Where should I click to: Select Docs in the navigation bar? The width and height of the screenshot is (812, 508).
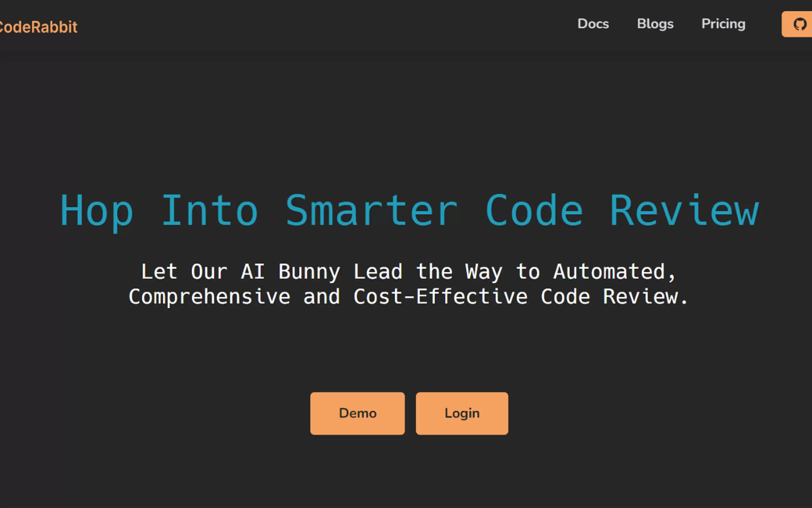593,24
